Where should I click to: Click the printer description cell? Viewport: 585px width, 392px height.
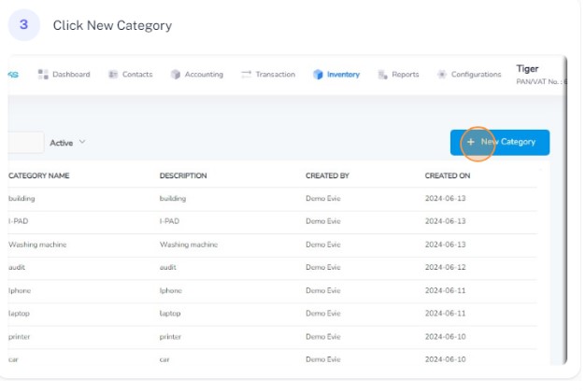(170, 337)
